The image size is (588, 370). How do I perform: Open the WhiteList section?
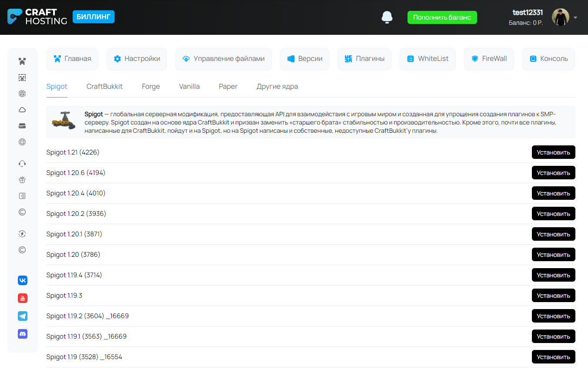(x=428, y=59)
